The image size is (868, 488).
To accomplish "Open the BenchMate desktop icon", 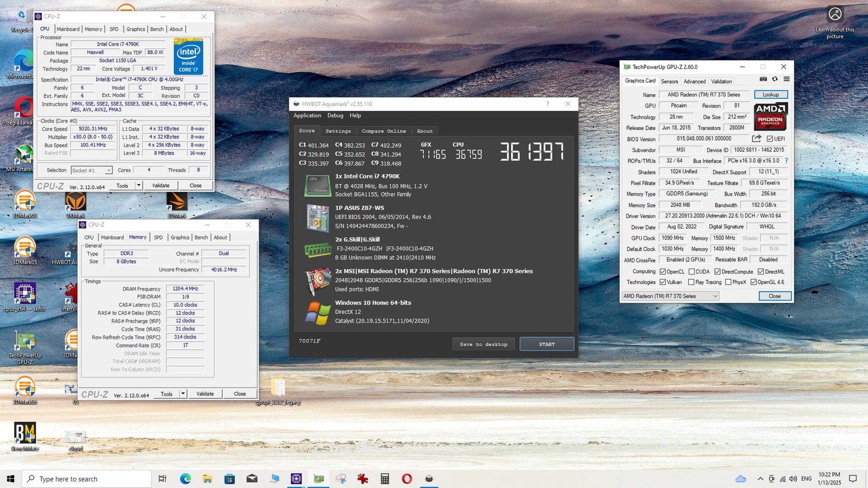I will tap(25, 437).
